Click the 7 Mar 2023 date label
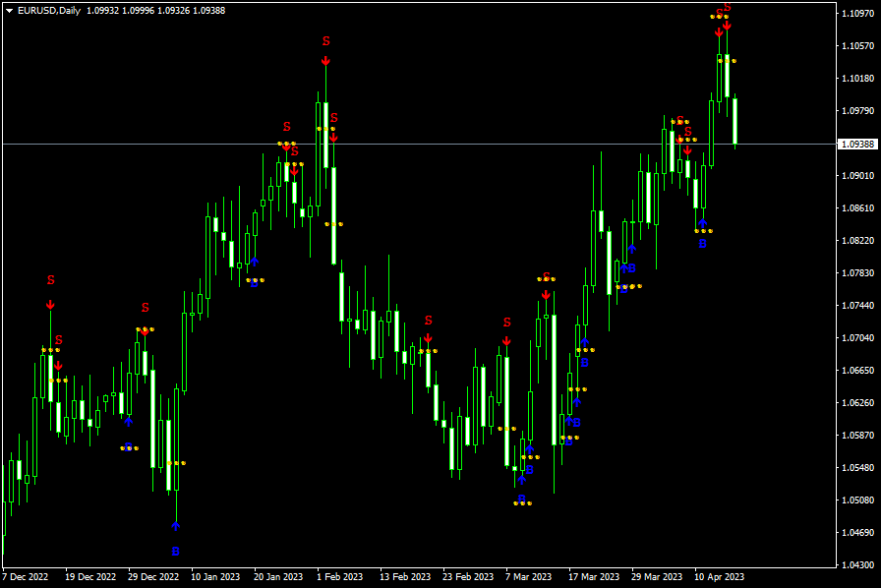 click(x=529, y=577)
